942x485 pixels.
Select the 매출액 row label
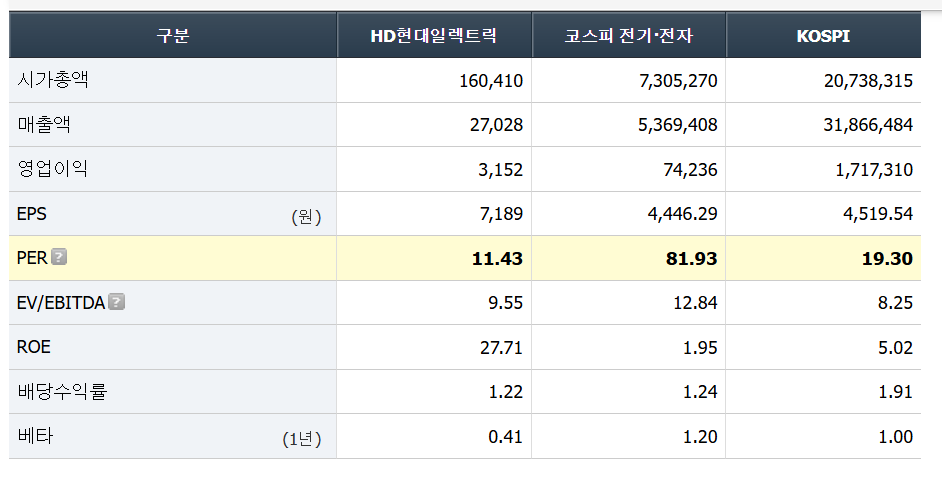(44, 124)
